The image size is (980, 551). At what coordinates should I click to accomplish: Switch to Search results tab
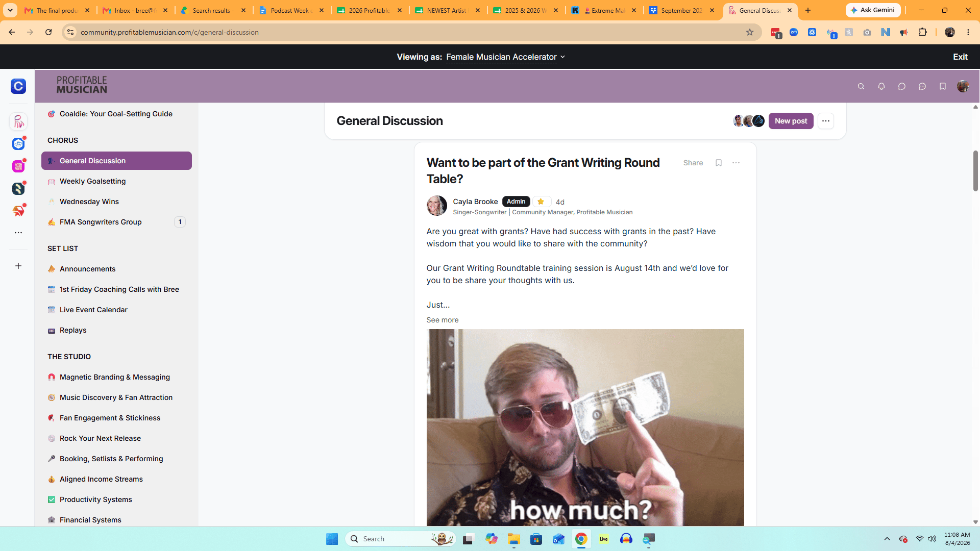[x=213, y=10]
